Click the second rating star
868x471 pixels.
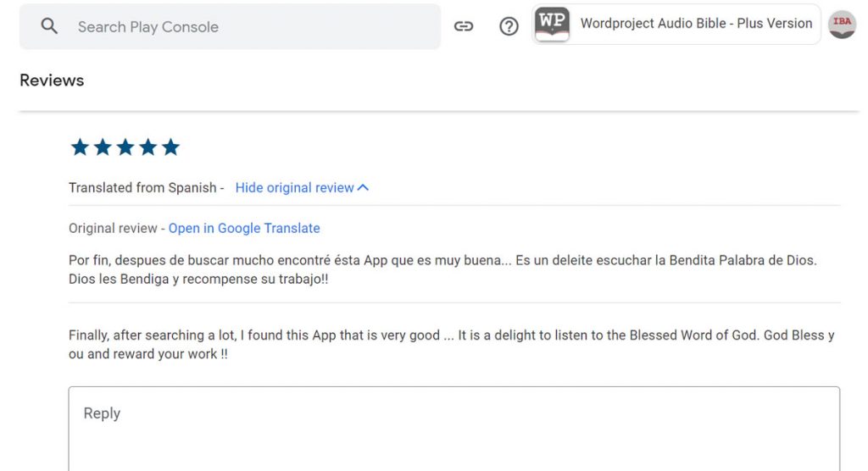(103, 147)
